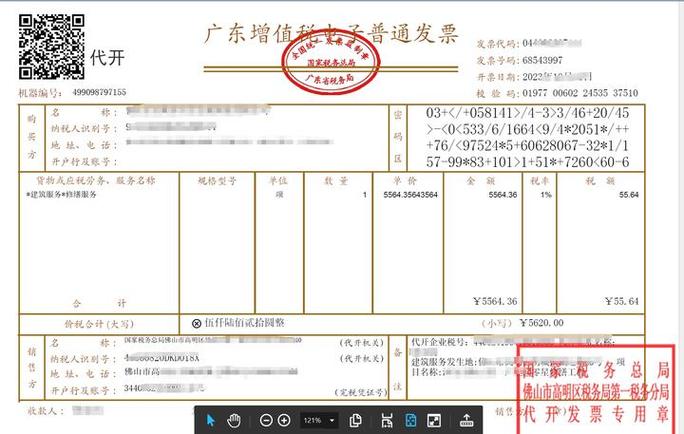Click the amount in words 伍仟陆佰贰拾圆整
Viewport: 684px width, 434px height.
244,323
